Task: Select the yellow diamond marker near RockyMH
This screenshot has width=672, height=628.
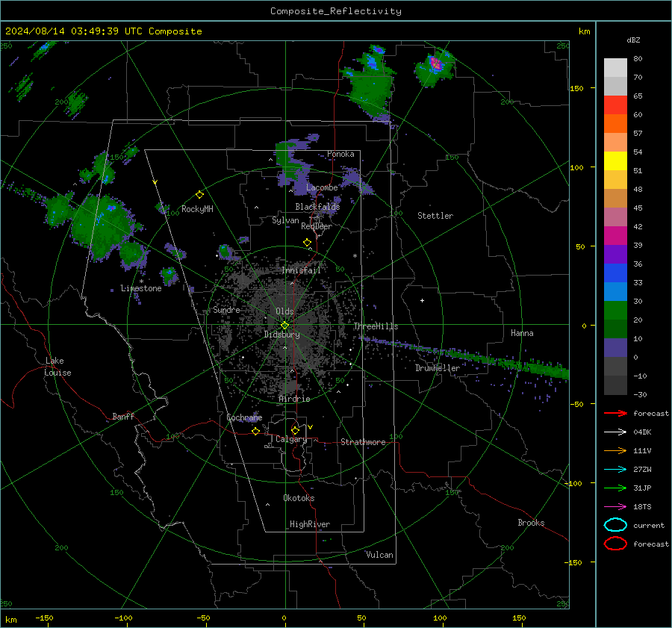Action: click(199, 195)
